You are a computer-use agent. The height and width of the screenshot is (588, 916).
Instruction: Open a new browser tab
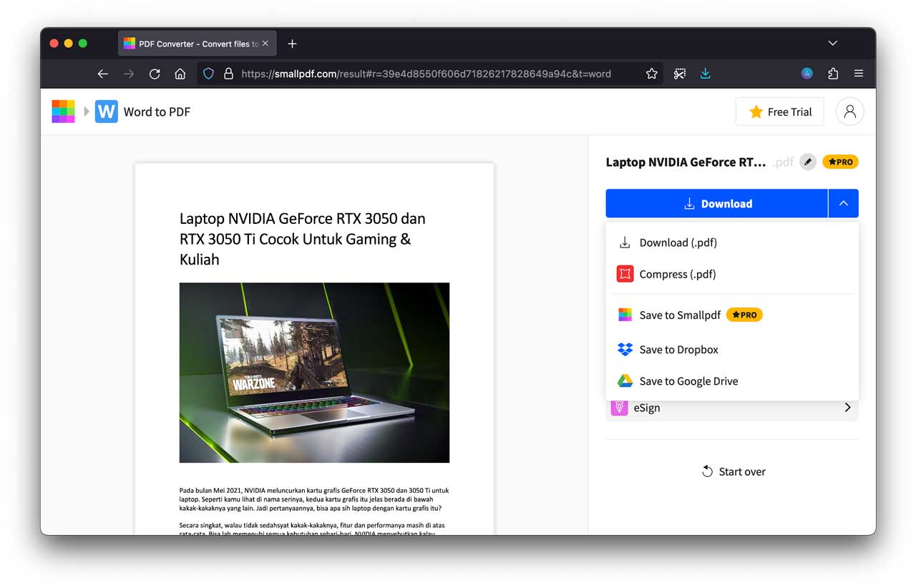(x=292, y=44)
